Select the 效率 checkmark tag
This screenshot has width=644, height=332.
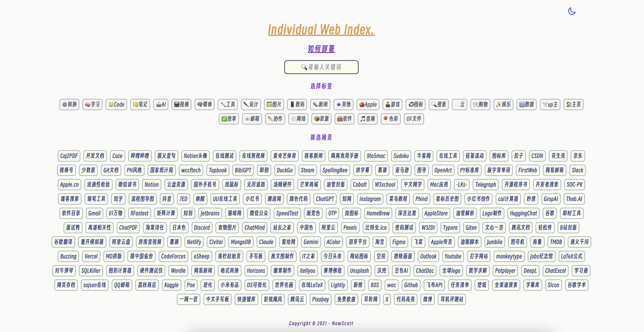(x=229, y=119)
